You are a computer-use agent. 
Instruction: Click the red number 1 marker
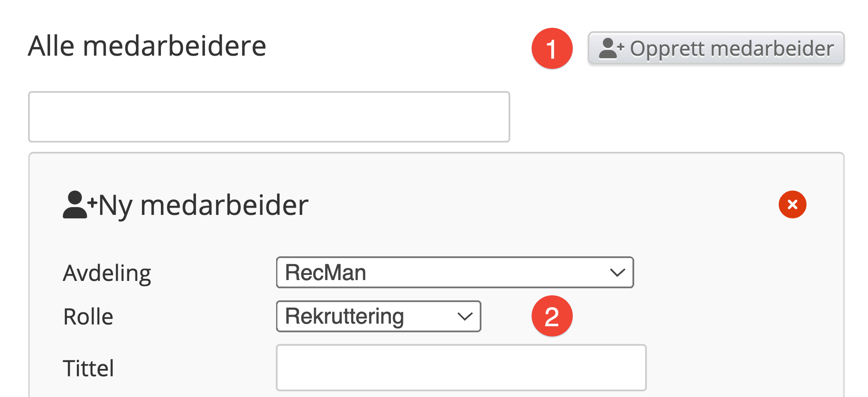coord(552,48)
